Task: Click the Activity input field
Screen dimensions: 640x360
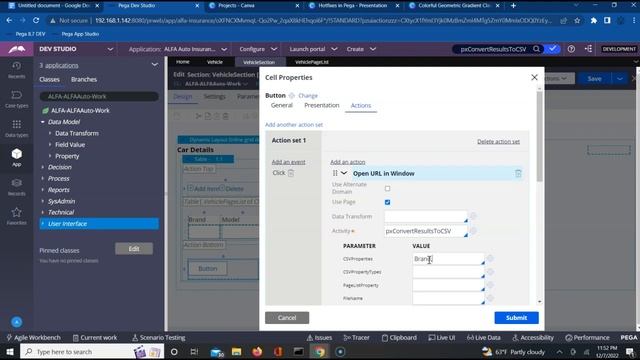Action: pyautogui.click(x=426, y=231)
